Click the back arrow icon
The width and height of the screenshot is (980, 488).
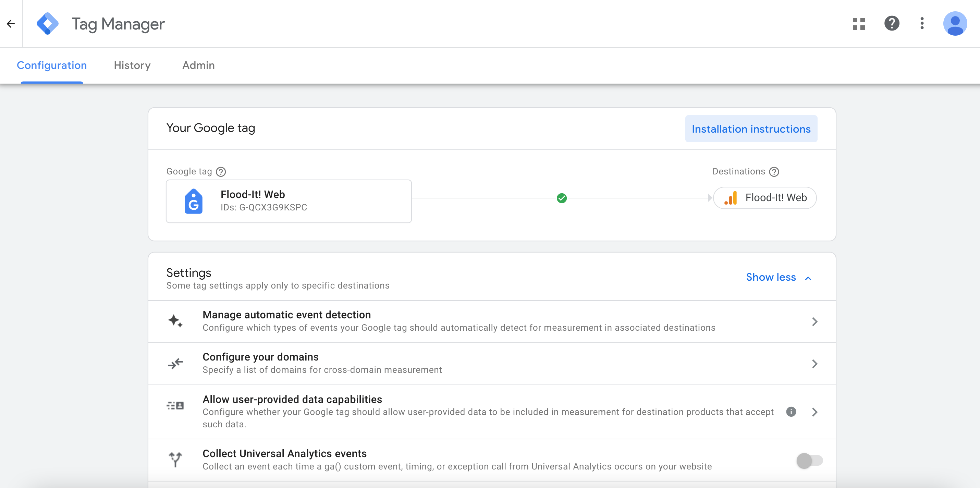(x=11, y=24)
